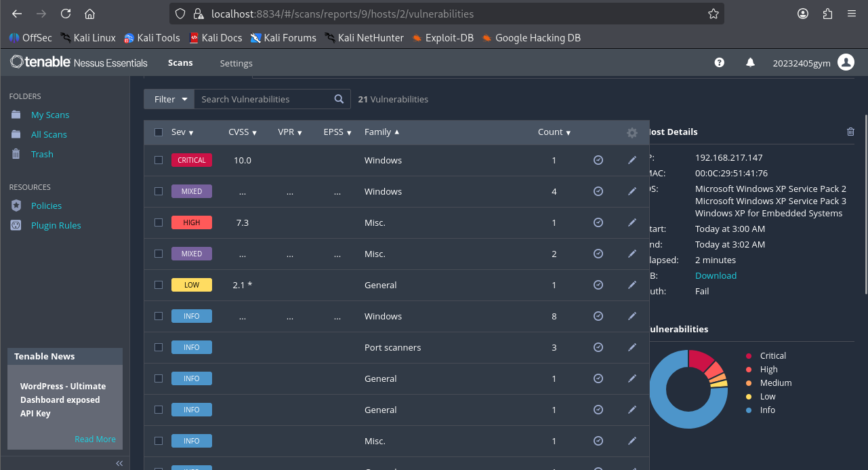Collapse the sidebar with double-chevron icon
Image resolution: width=868 pixels, height=470 pixels.
(119, 463)
